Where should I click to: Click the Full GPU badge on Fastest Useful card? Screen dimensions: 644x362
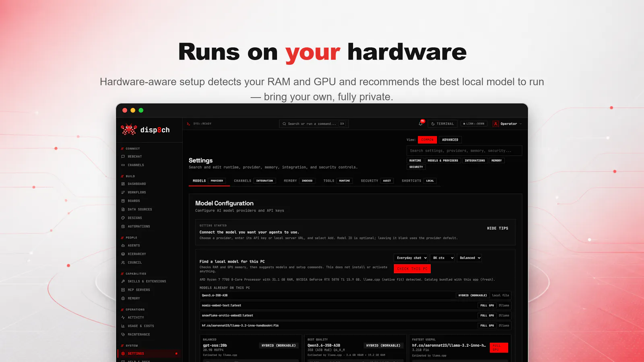[x=499, y=348]
